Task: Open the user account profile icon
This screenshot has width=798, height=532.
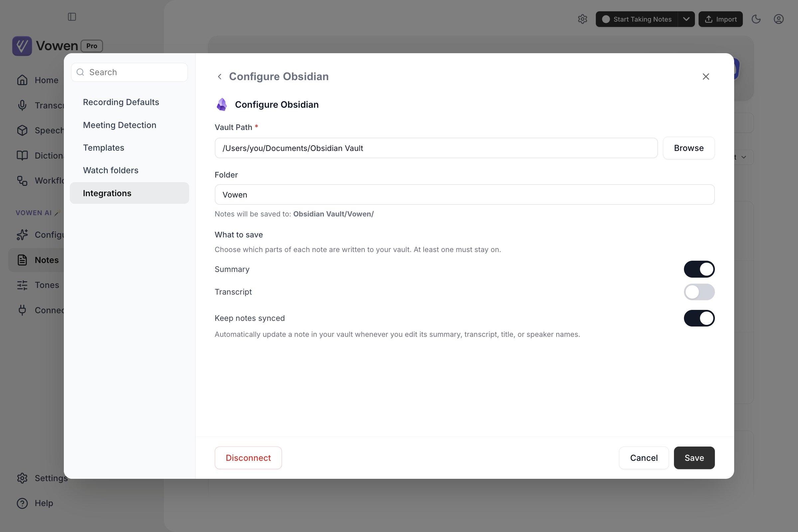Action: (779, 19)
